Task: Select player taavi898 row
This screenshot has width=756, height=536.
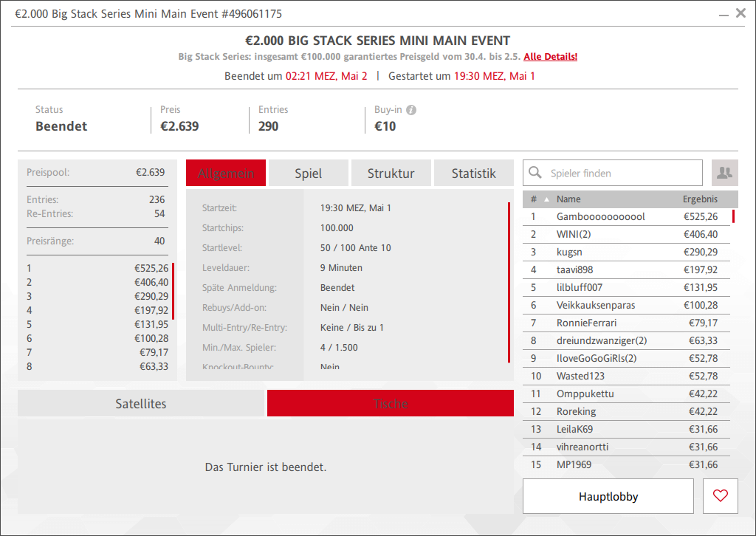Action: pyautogui.click(x=626, y=270)
